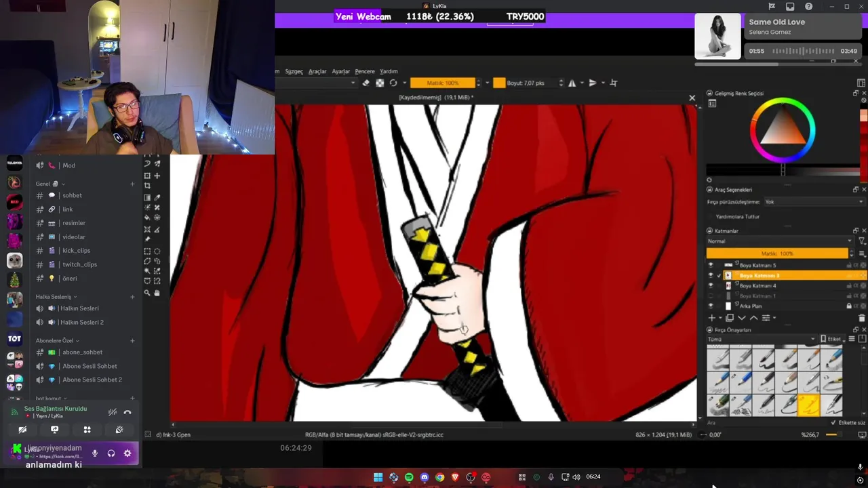Open Yardım menu
The width and height of the screenshot is (868, 488).
pyautogui.click(x=389, y=71)
